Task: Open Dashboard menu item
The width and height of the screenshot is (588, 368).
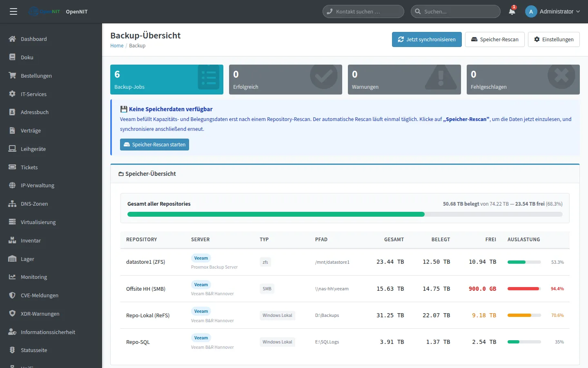Action: pyautogui.click(x=51, y=39)
